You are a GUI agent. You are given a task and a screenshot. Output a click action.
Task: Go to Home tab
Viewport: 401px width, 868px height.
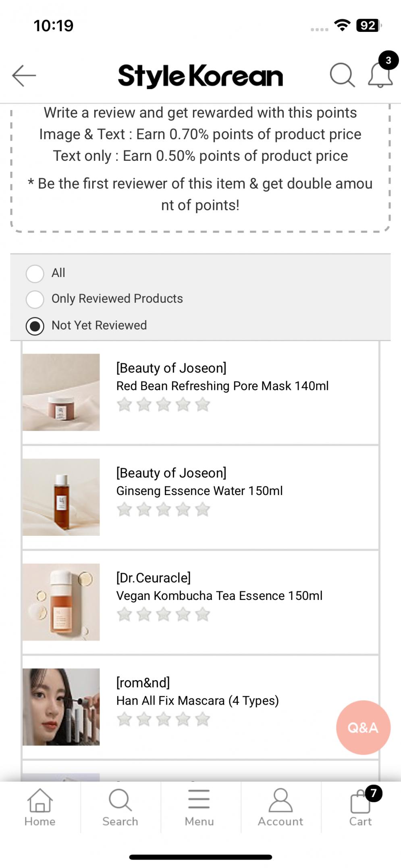40,808
